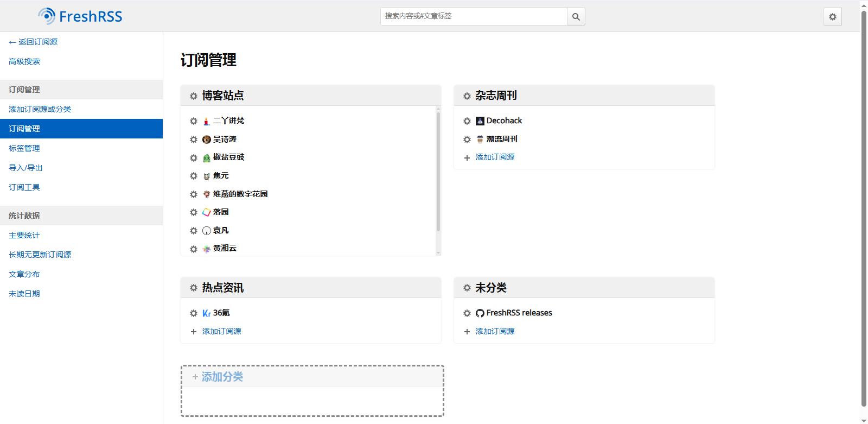The image size is (868, 424).
Task: Open gear settings for 黄湘云 feed
Action: [x=194, y=249]
